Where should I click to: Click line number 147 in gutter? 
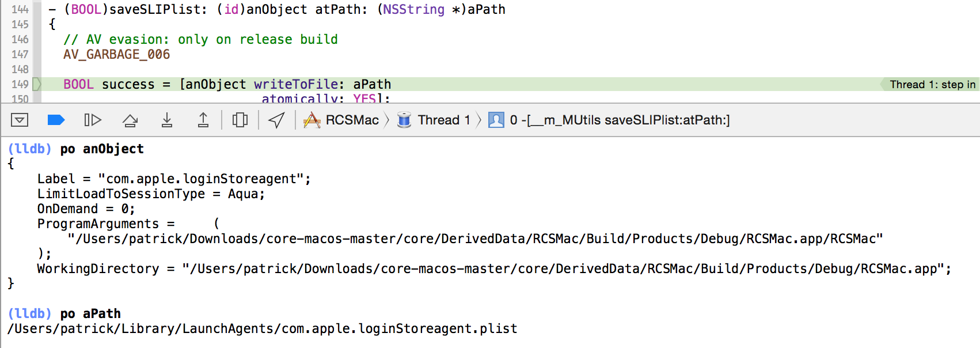point(20,54)
